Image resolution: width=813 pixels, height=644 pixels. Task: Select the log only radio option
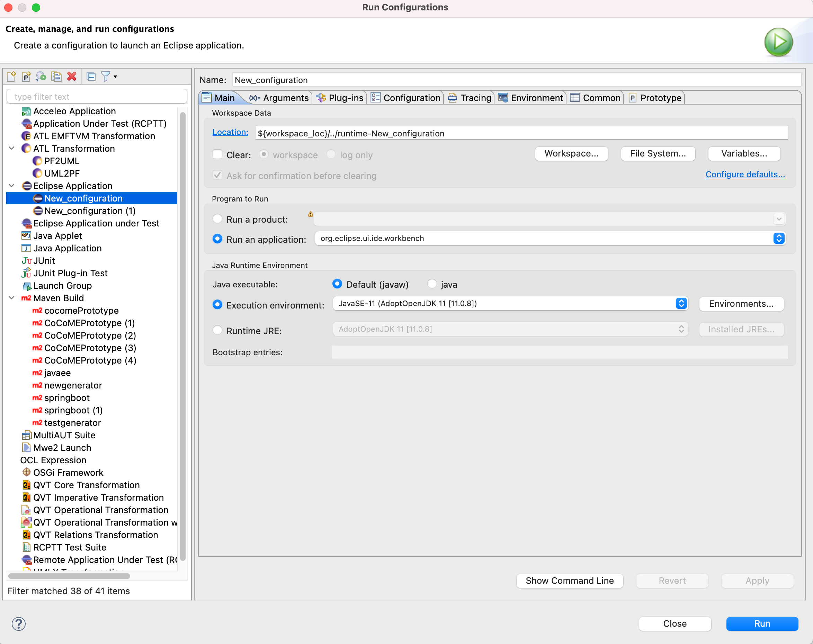click(x=331, y=154)
